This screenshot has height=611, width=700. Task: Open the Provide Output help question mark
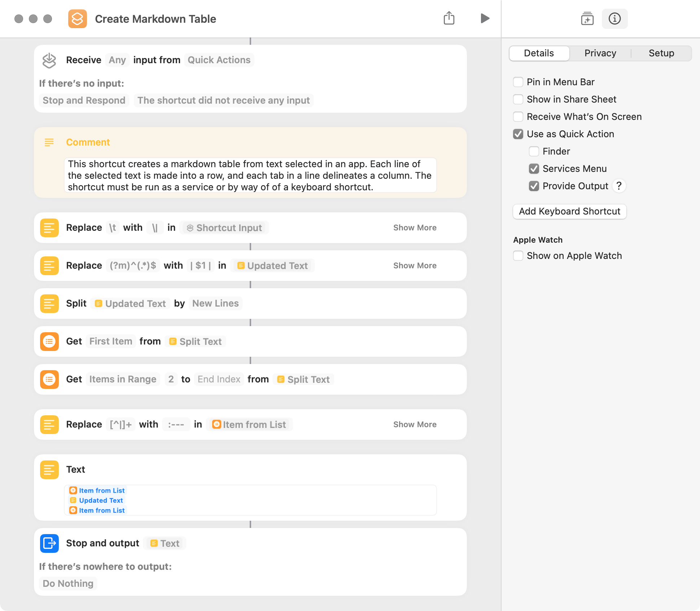click(x=619, y=186)
